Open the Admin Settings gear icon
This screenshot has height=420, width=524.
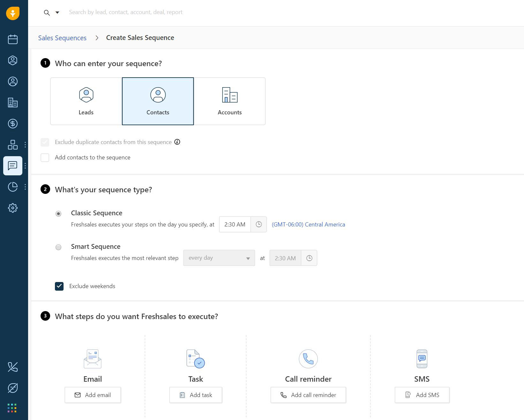point(13,208)
